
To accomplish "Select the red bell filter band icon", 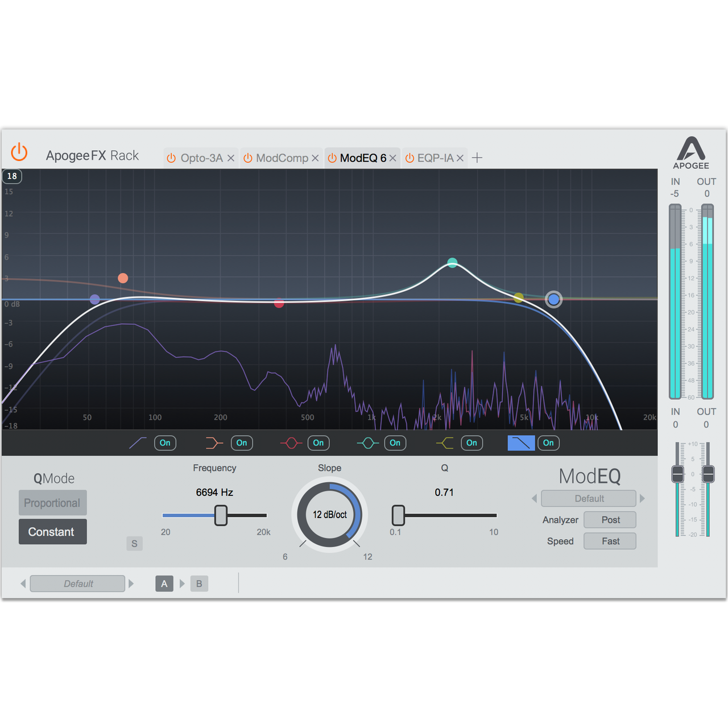I will 290,442.
